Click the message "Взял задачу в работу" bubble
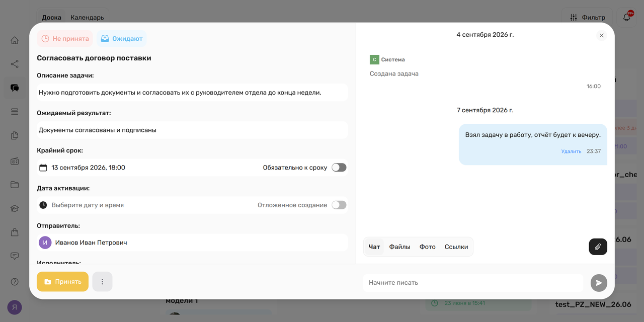The width and height of the screenshot is (644, 322). click(533, 144)
